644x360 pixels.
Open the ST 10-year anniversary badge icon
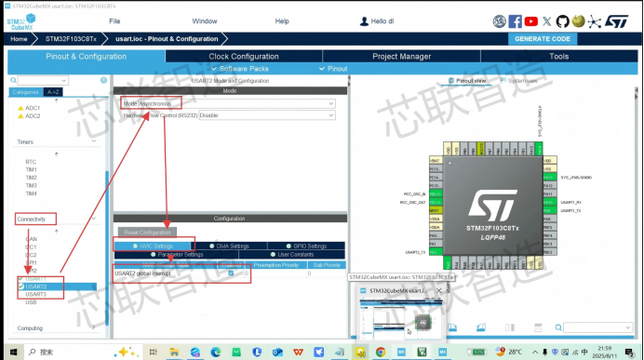point(499,21)
